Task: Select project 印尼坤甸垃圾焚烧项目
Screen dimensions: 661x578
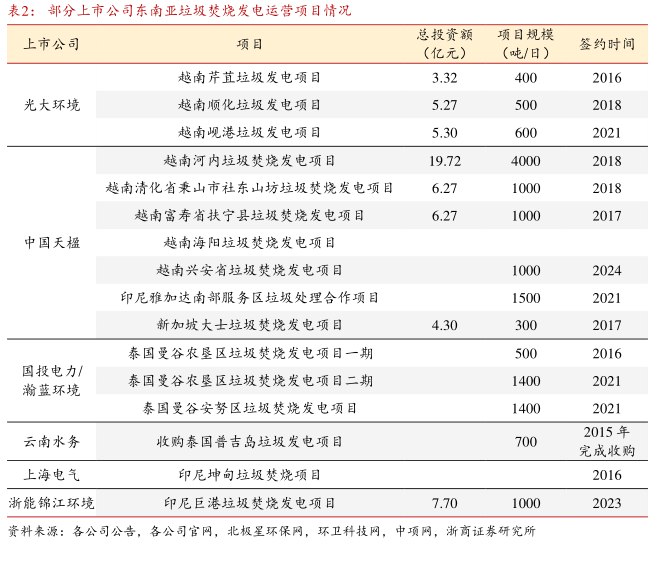Action: tap(250, 475)
